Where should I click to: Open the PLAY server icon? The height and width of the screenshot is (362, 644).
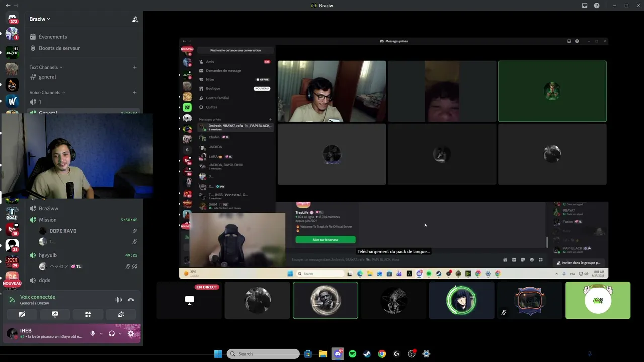coord(12,84)
